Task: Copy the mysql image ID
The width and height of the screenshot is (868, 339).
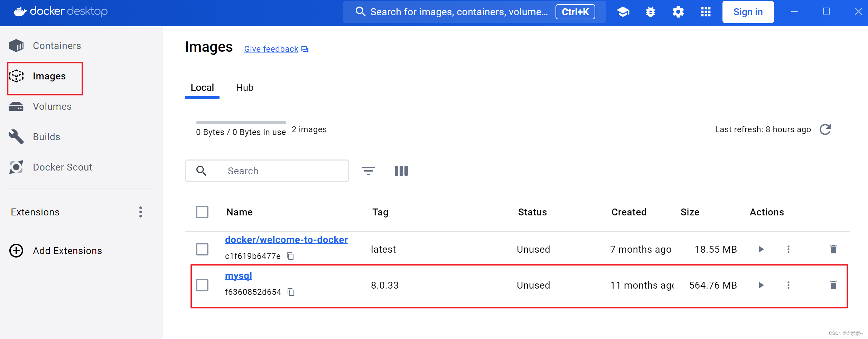Action: 291,292
